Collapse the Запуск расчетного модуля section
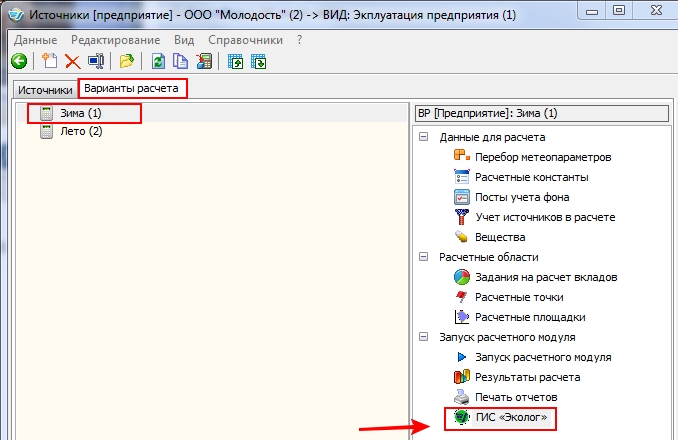 point(424,337)
